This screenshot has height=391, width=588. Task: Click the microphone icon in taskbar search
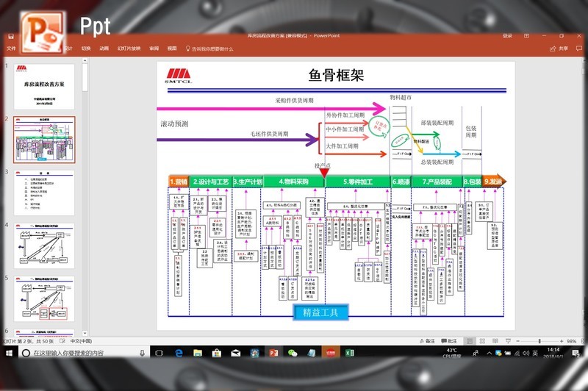pyautogui.click(x=142, y=353)
